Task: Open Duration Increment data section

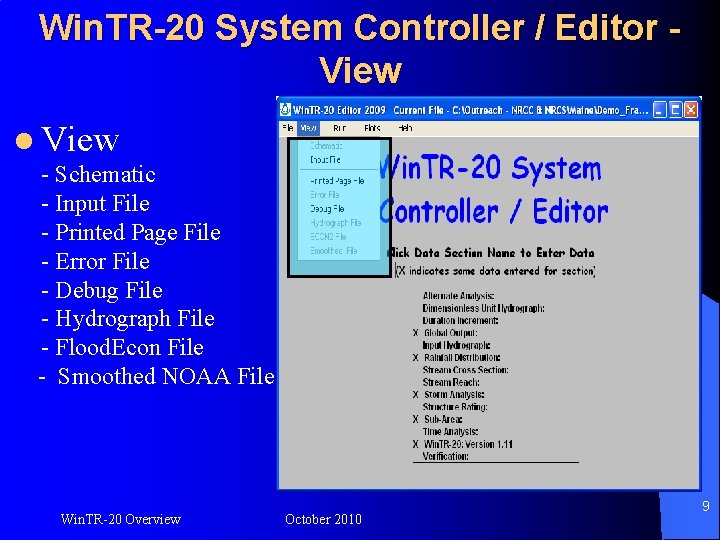Action: click(460, 321)
